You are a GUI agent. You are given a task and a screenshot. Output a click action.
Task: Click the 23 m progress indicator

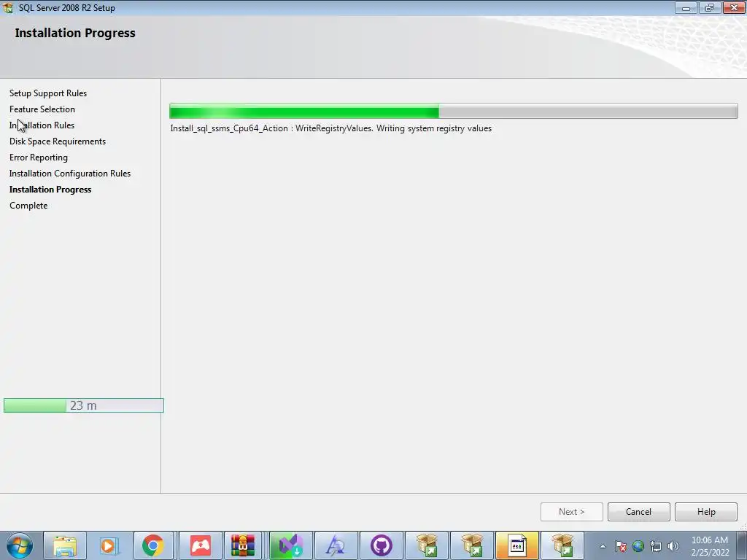point(84,405)
